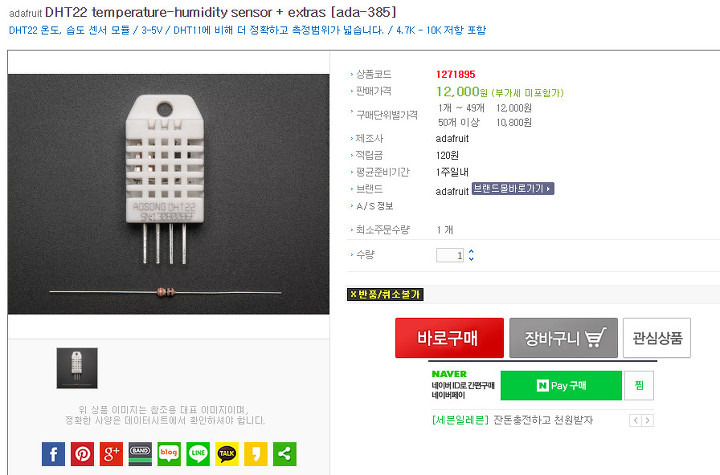This screenshot has width=720, height=475.
Task: Add to wishlist 관심상품
Action: (x=657, y=338)
